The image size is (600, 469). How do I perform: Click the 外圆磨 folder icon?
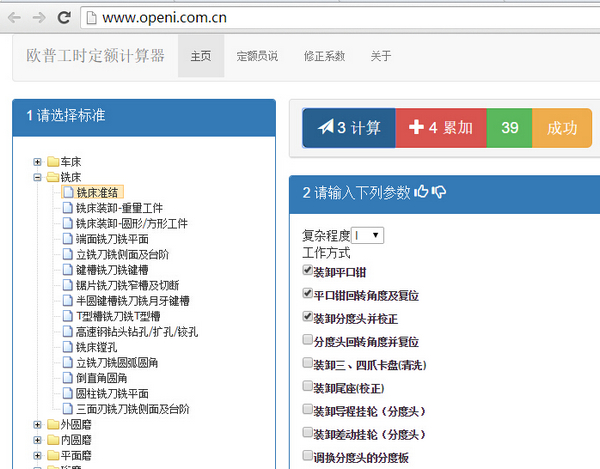pos(53,424)
